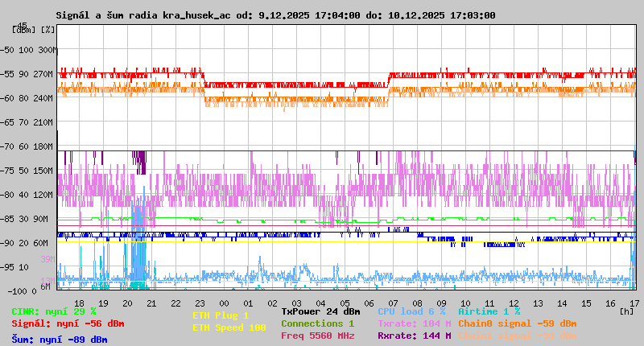Click the 'Chain1 signal -59 dBm' legend label
This screenshot has height=346, width=644.
pyautogui.click(x=518, y=336)
